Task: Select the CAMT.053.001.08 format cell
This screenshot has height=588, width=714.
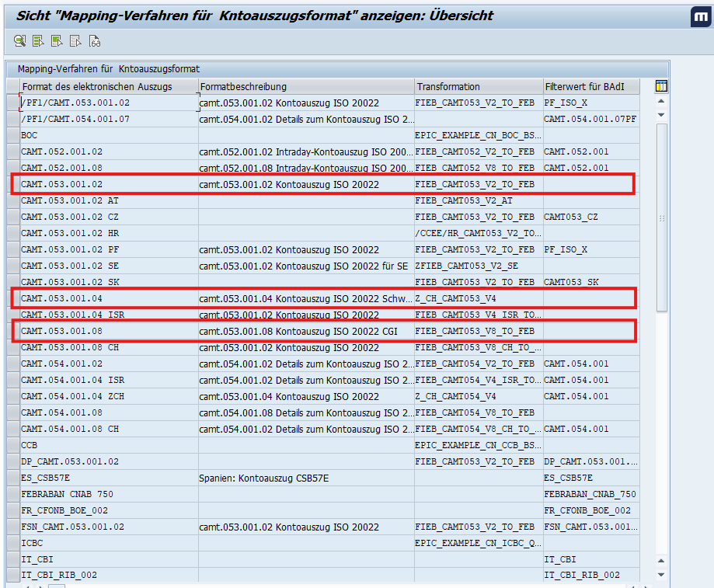Action: [62, 331]
